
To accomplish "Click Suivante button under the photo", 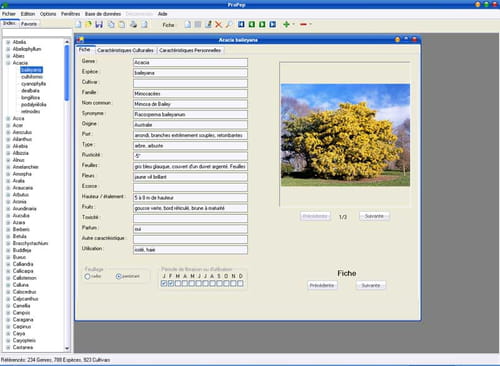I will pos(374,216).
